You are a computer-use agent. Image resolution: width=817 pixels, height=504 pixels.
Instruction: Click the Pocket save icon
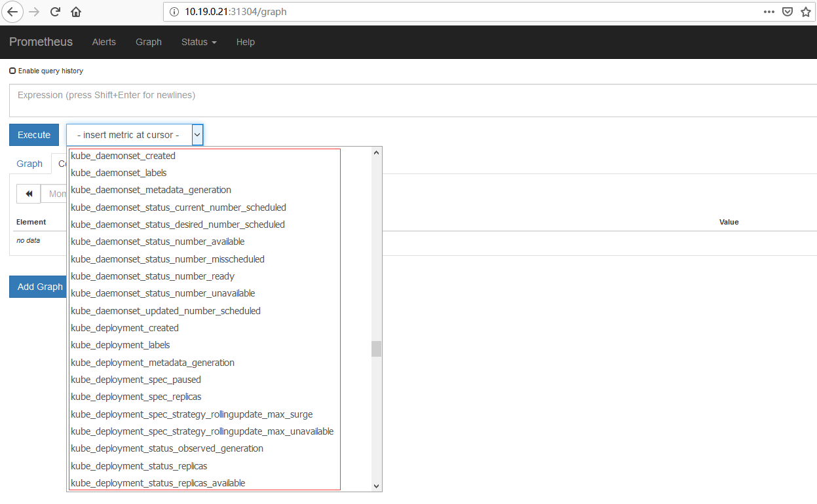(x=788, y=12)
